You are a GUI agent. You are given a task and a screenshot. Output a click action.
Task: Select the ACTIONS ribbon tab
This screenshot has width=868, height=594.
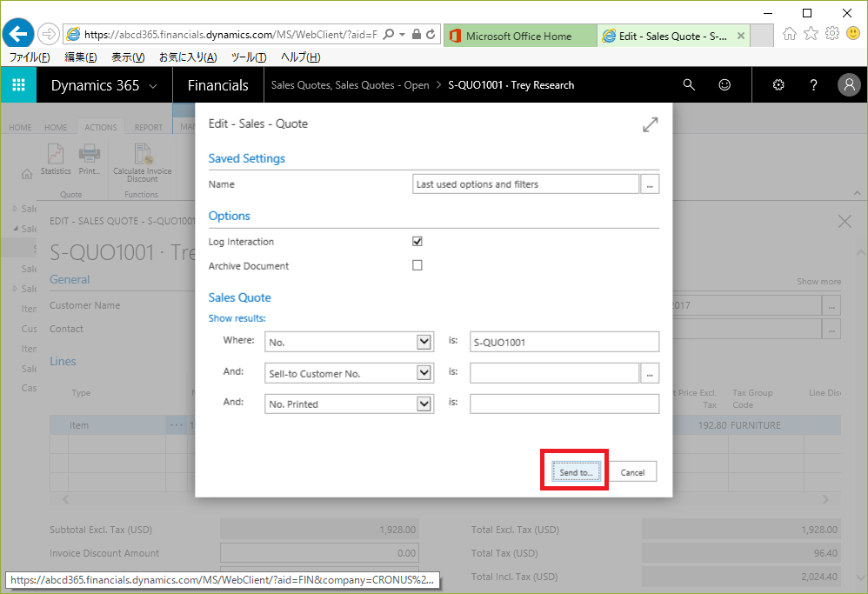101,127
